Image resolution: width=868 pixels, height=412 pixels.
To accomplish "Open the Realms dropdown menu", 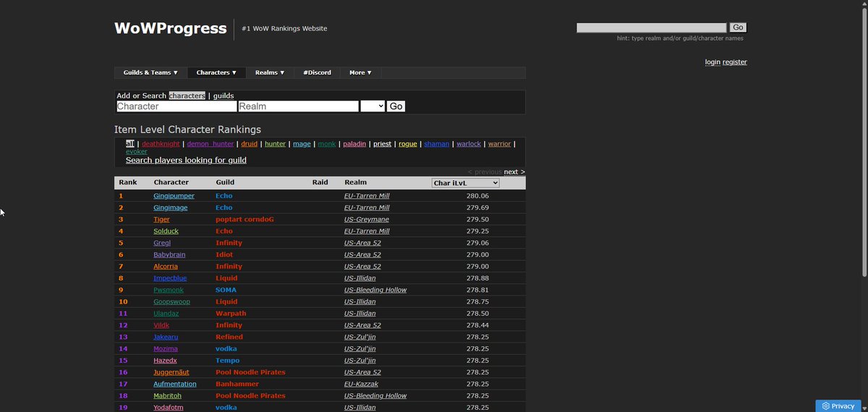I will click(270, 72).
